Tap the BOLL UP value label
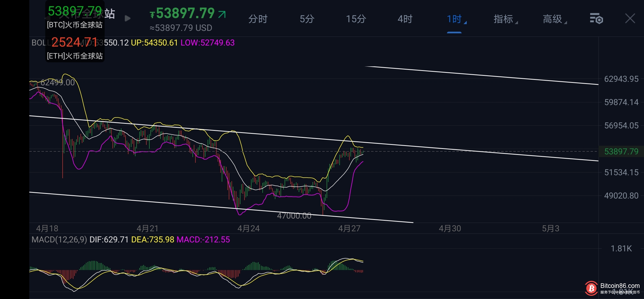The image size is (644, 299). point(154,43)
